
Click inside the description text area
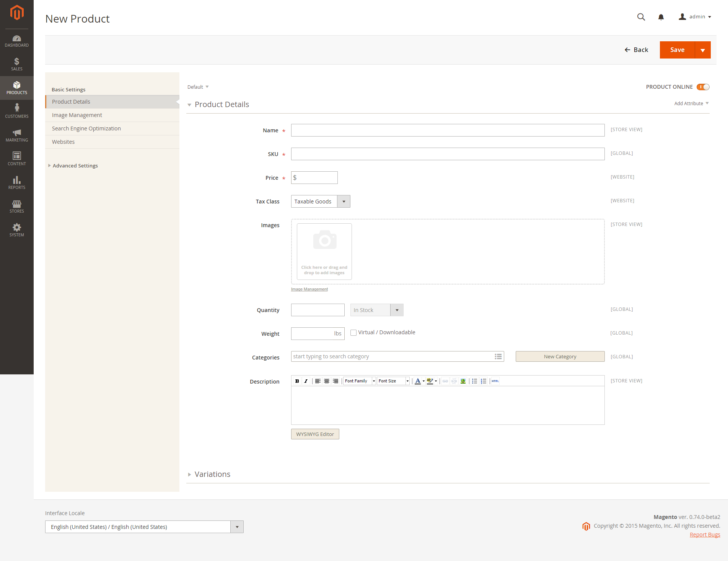click(448, 405)
